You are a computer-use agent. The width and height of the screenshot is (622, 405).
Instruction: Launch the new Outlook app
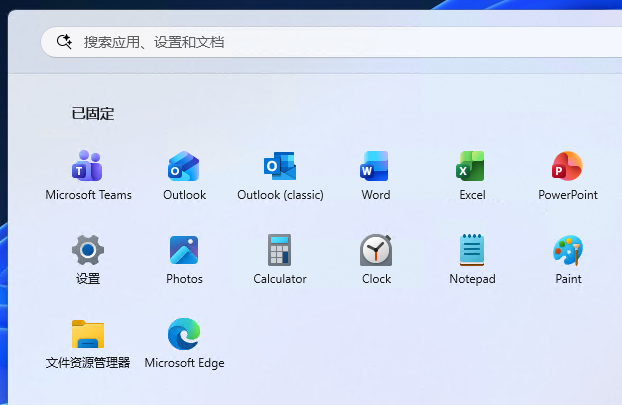click(x=184, y=166)
